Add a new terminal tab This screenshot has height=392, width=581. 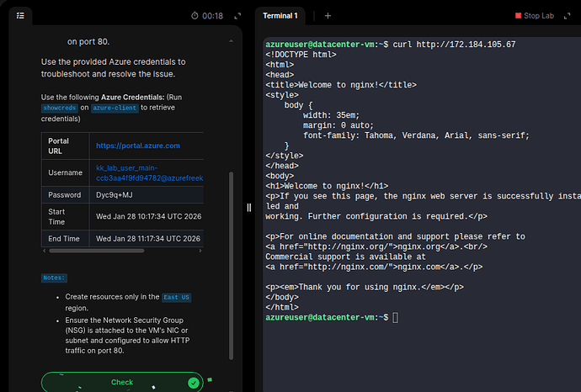pos(328,15)
